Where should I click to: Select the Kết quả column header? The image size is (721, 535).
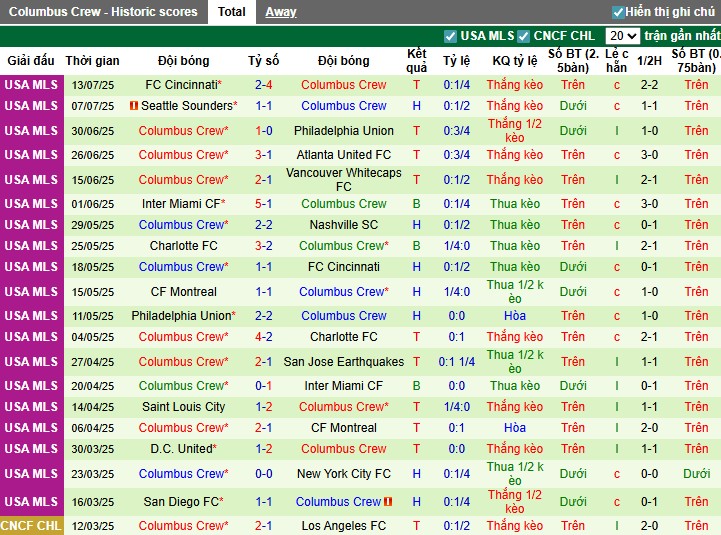pos(417,61)
